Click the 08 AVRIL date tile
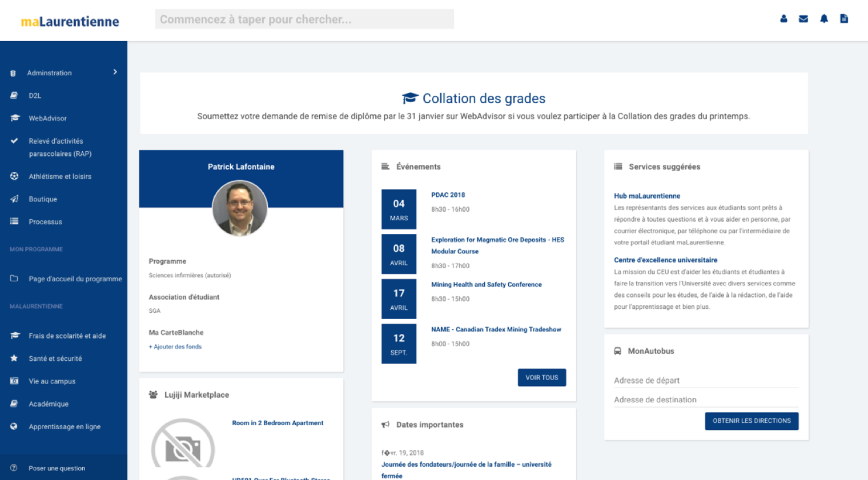This screenshot has height=480, width=868. (x=399, y=254)
